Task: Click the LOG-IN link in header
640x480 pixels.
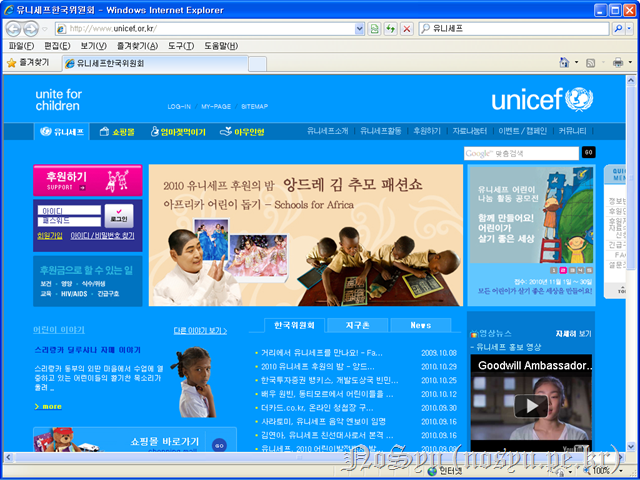Action: coord(179,106)
